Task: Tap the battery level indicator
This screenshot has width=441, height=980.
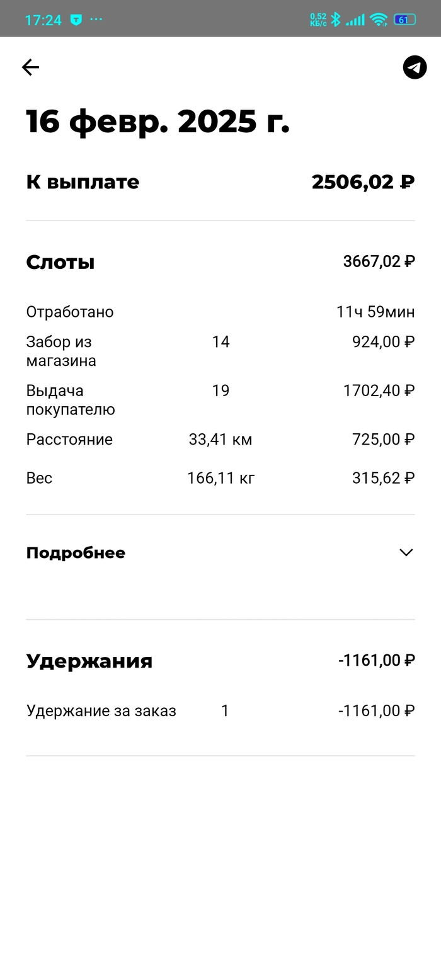Action: pos(404,20)
